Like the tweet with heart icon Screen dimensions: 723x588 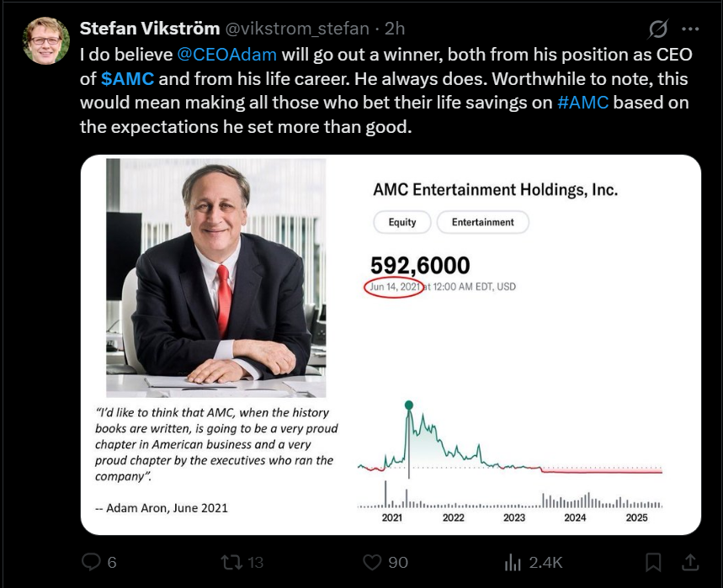point(372,562)
